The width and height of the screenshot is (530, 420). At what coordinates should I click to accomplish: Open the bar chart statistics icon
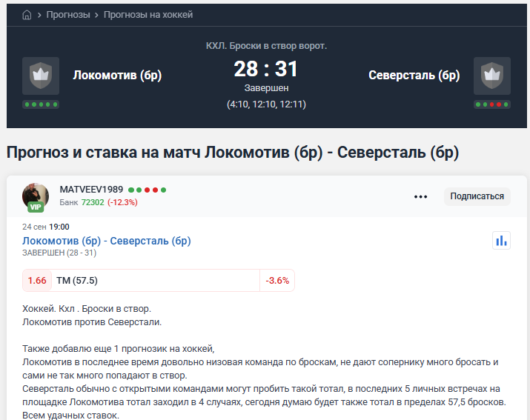coord(501,241)
